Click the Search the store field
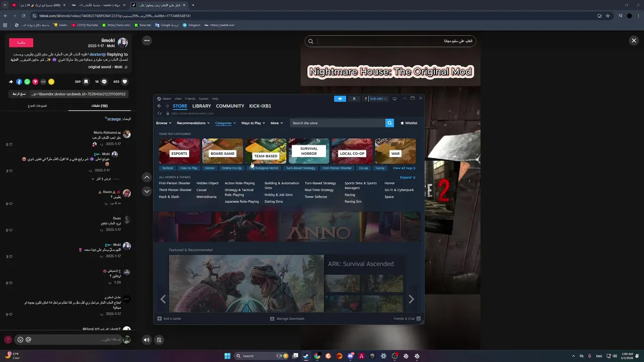 pyautogui.click(x=338, y=123)
